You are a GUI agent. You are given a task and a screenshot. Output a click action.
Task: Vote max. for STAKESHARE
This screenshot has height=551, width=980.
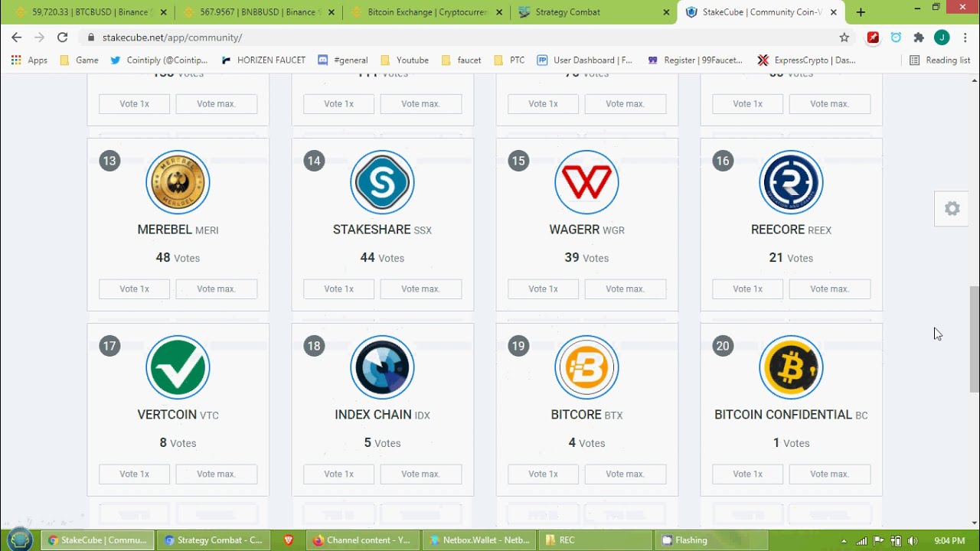[x=421, y=289]
